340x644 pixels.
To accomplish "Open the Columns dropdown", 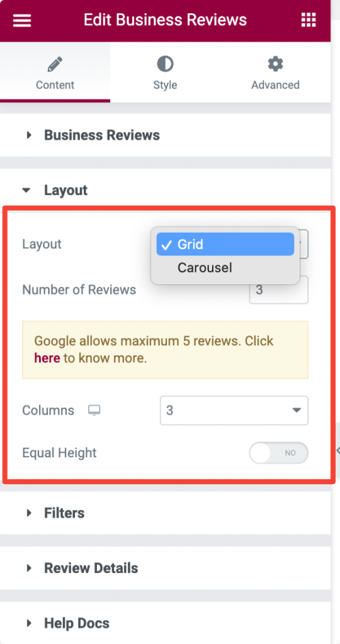I will tap(234, 410).
